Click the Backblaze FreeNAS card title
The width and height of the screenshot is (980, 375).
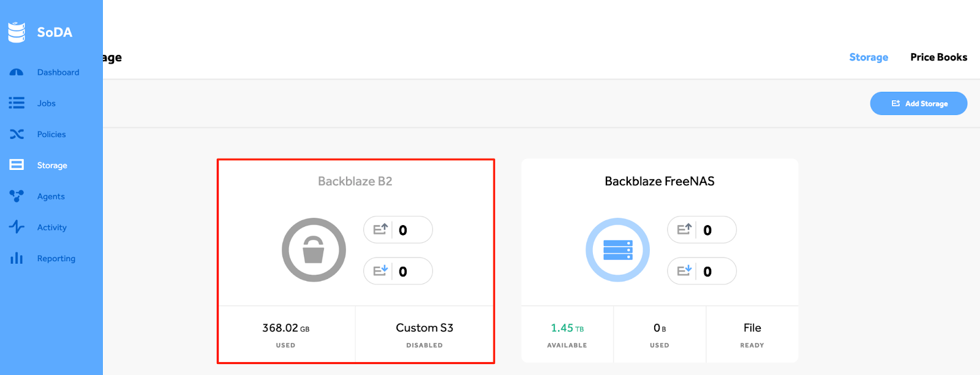coord(660,181)
